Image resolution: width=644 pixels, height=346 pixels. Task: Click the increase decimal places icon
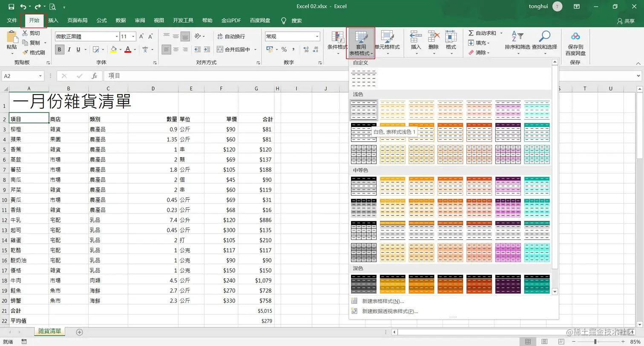click(305, 49)
